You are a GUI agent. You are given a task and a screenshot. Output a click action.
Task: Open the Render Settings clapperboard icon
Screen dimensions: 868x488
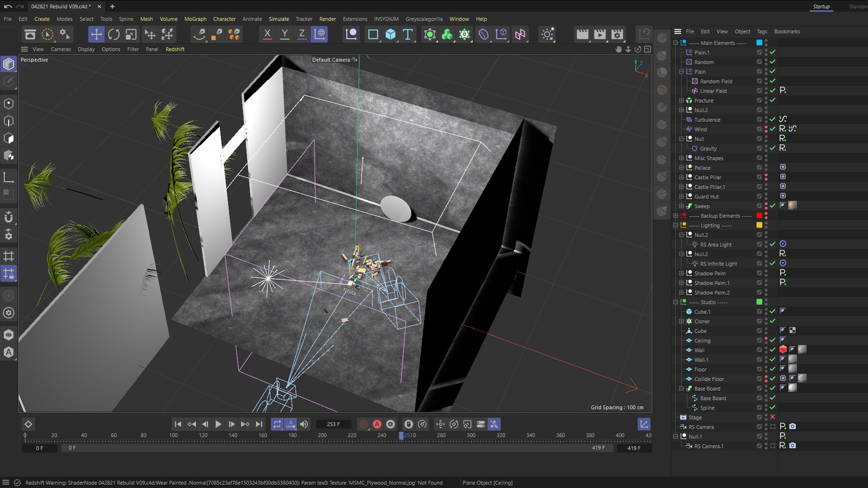[617, 34]
